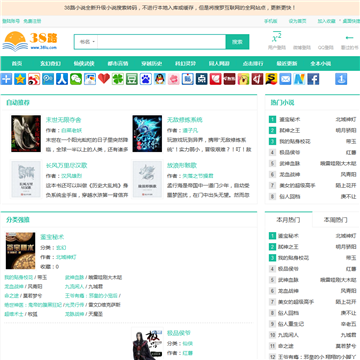Share via the Facebook icon
Viewport: 360px width, 360px height.
pyautogui.click(x=313, y=79)
